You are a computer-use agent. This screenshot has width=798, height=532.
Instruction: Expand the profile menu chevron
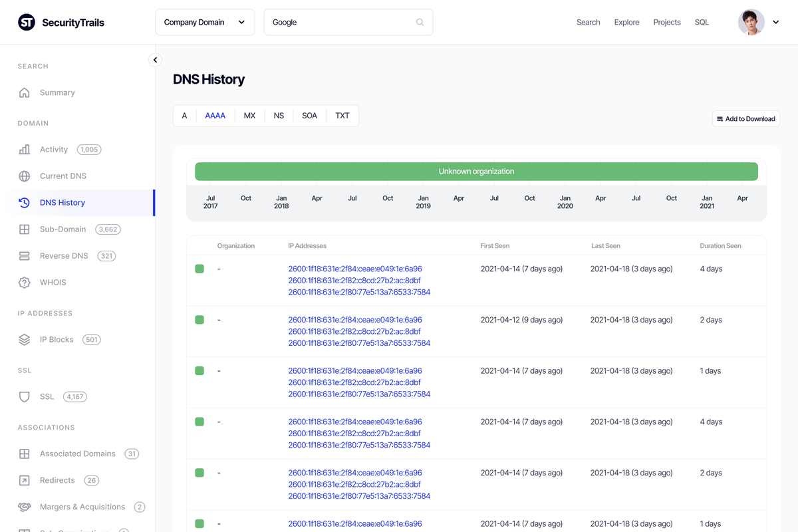[775, 23]
